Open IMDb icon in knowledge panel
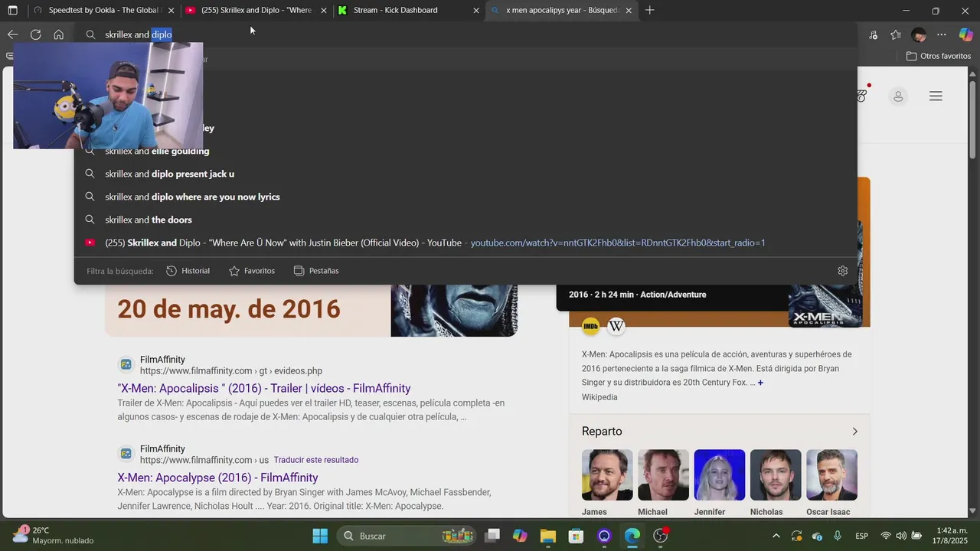The height and width of the screenshot is (551, 980). [x=590, y=327]
